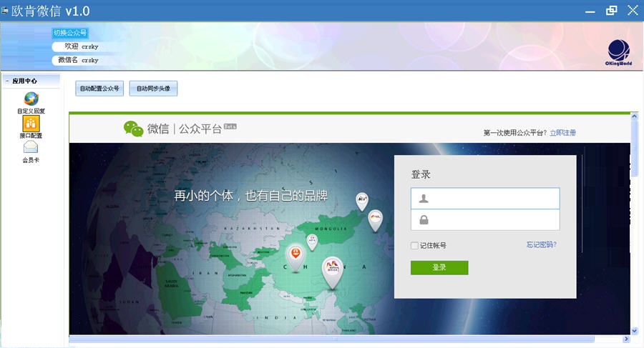Click the 自动配置公众号 button
Image resolution: width=644 pixels, height=348 pixels.
coord(99,89)
